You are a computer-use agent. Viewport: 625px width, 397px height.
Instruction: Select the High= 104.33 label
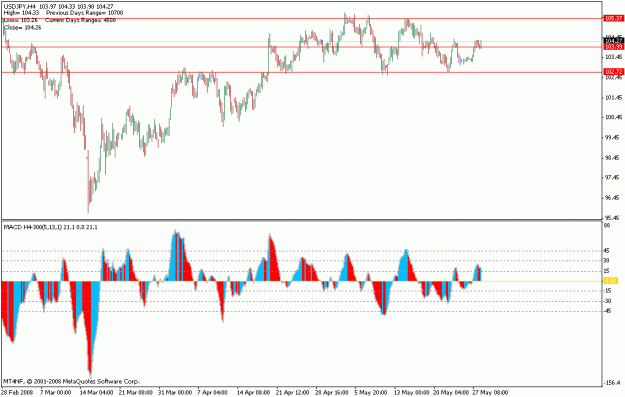pos(21,13)
